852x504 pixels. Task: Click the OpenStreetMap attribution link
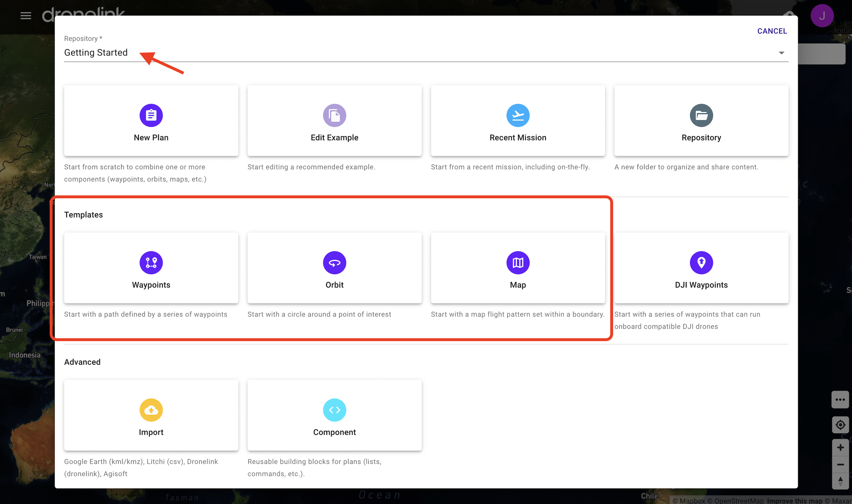[x=735, y=501]
